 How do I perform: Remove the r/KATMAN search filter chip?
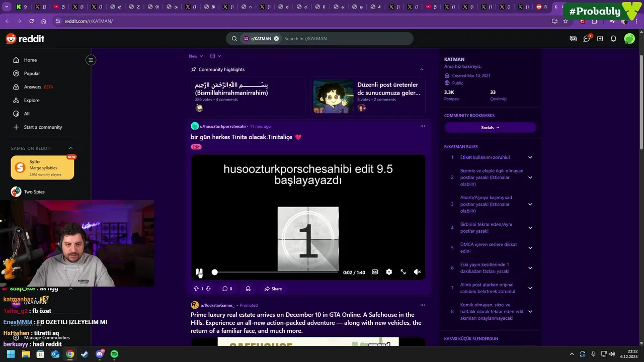[276, 39]
